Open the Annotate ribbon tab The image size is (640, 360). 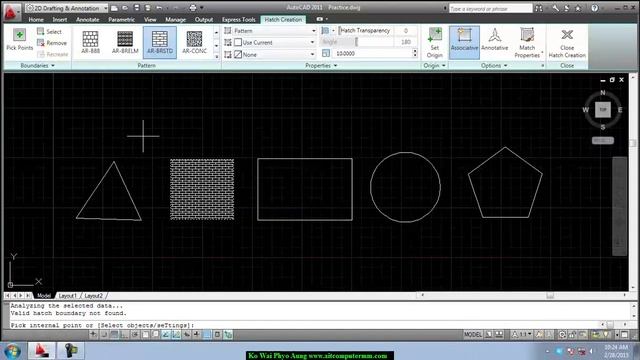(87, 20)
